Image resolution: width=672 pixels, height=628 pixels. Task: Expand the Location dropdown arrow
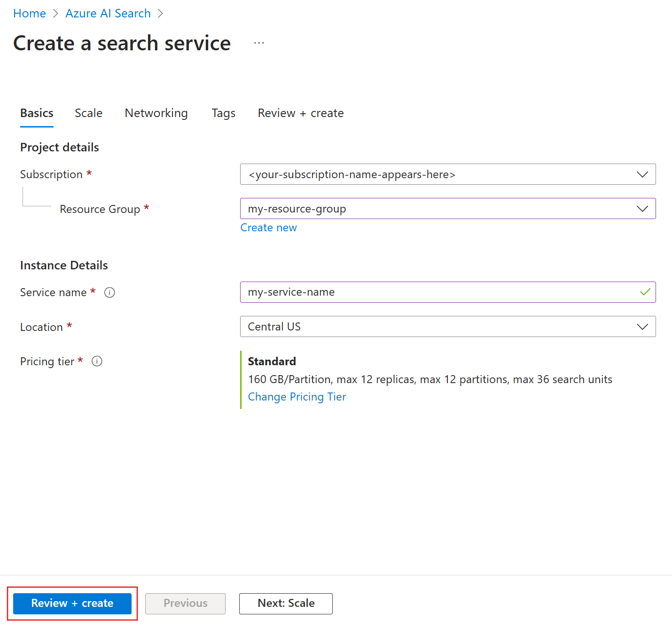coord(642,327)
